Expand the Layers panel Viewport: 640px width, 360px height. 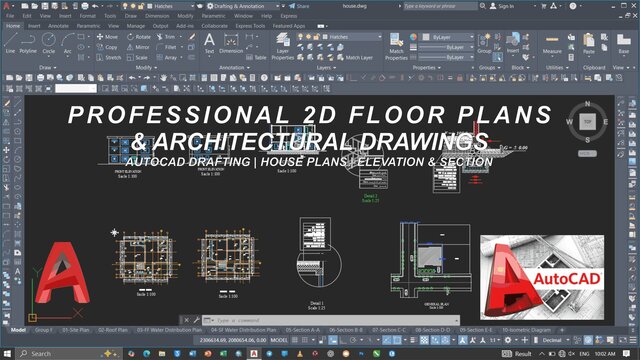coord(326,67)
